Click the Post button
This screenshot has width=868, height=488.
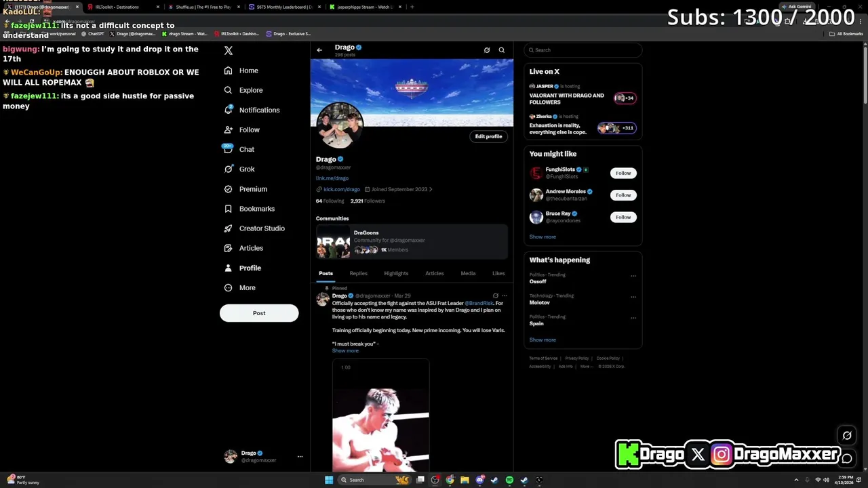tap(259, 313)
